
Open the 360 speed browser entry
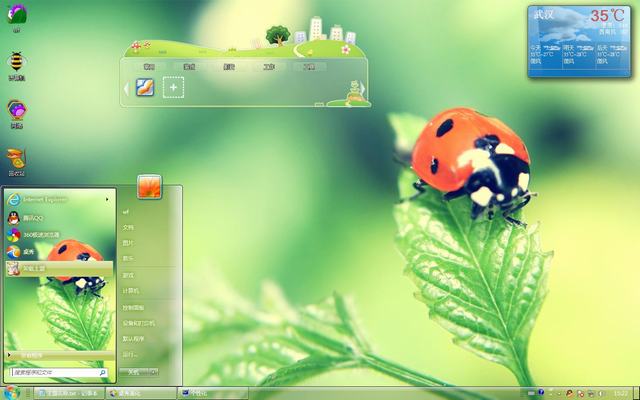(59, 235)
